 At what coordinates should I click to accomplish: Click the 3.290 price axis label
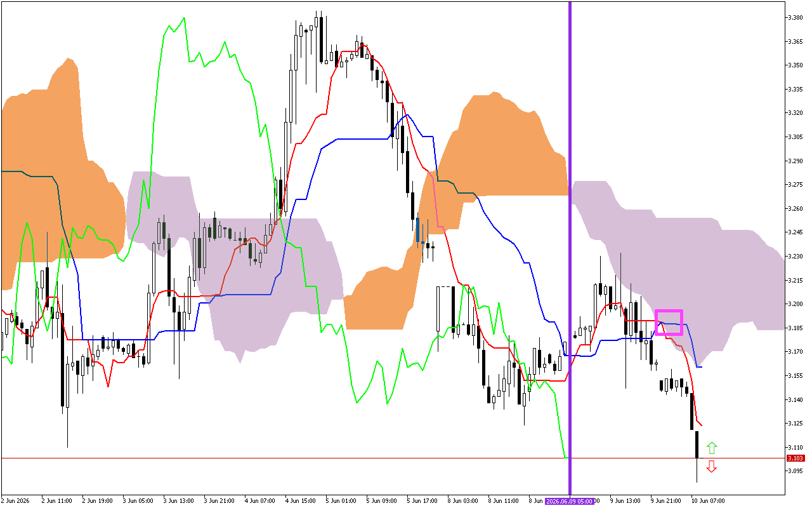click(x=795, y=161)
